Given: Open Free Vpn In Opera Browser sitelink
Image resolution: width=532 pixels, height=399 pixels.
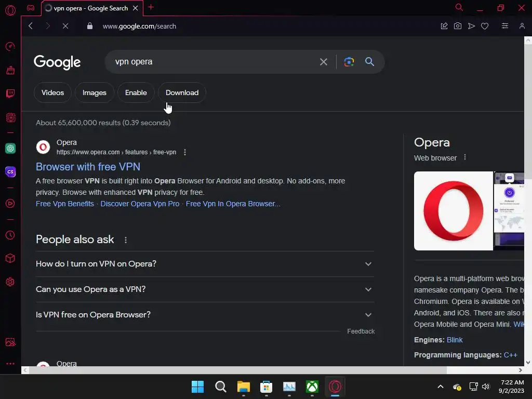Looking at the screenshot, I should [233, 204].
